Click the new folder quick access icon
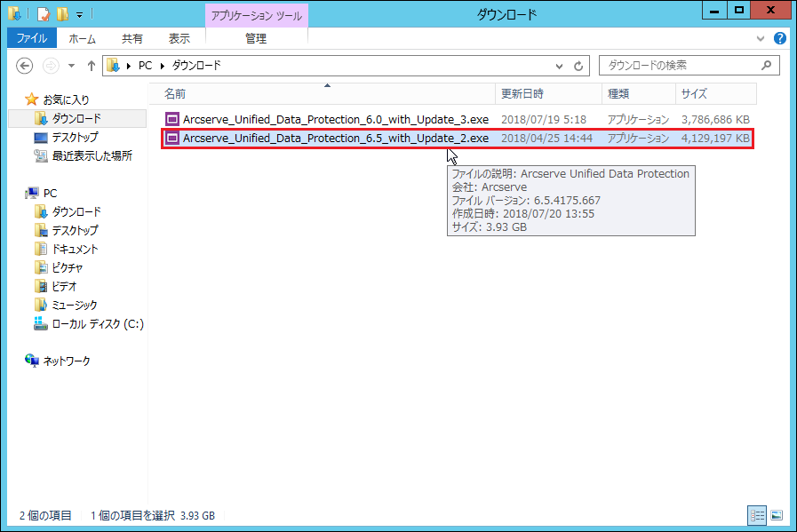797x532 pixels. (63, 13)
